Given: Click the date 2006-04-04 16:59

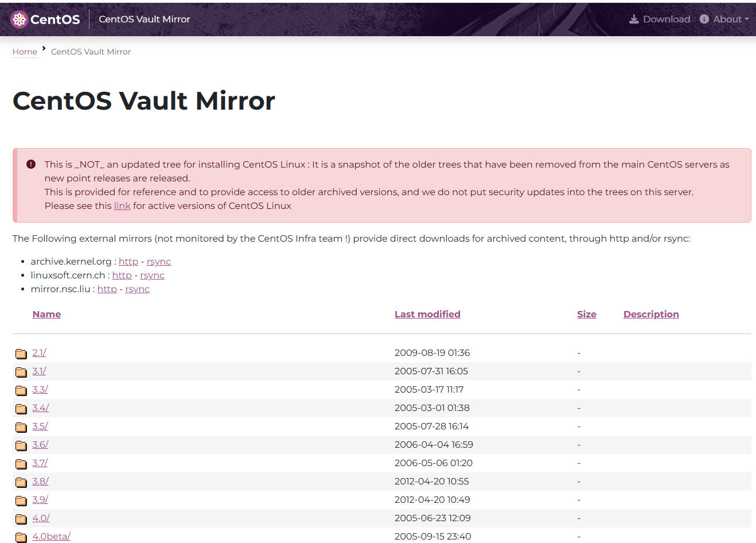Looking at the screenshot, I should [x=434, y=444].
